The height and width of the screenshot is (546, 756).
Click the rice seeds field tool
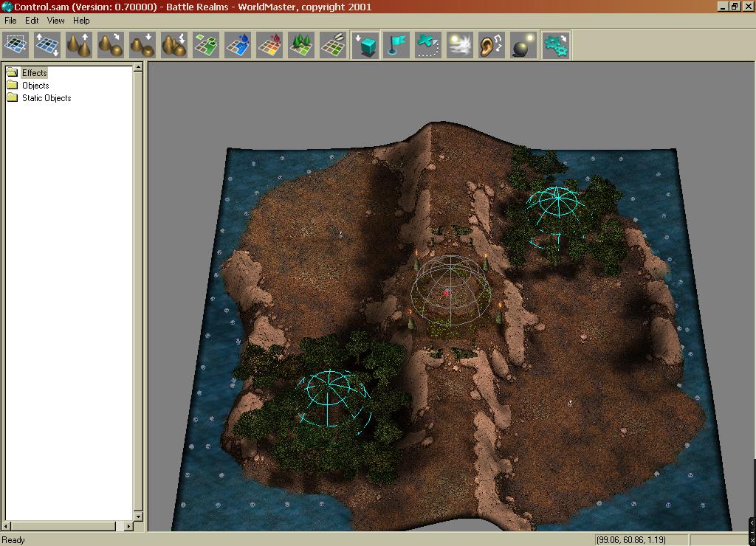coord(334,45)
